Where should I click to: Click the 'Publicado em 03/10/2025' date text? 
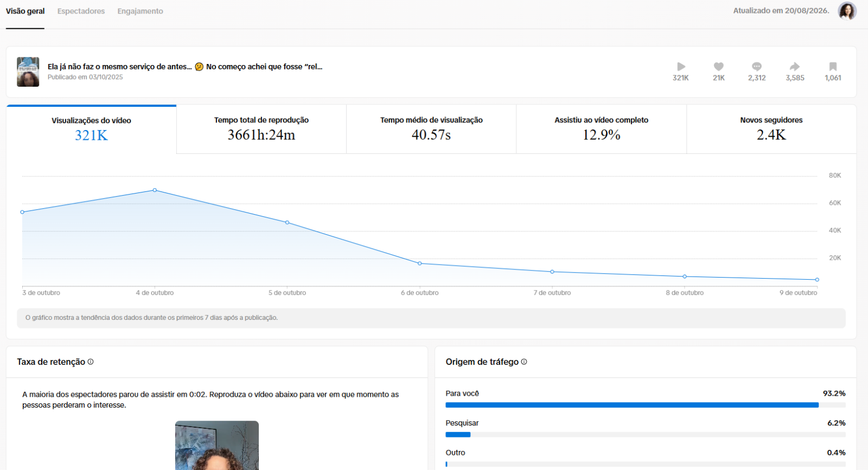pyautogui.click(x=85, y=77)
